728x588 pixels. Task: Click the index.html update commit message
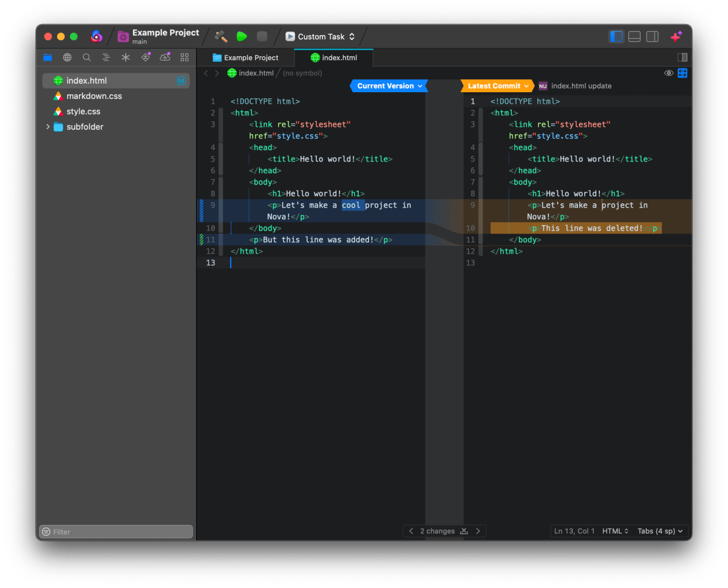click(x=581, y=86)
